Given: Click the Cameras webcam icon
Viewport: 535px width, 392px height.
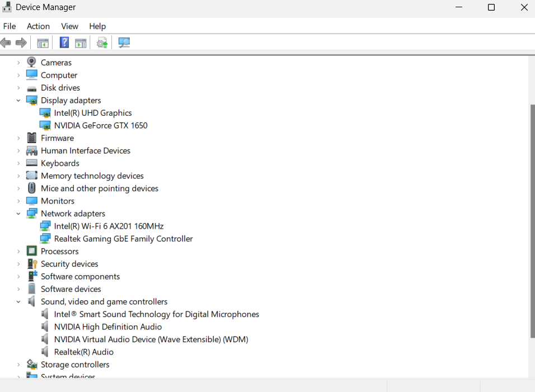Looking at the screenshot, I should pos(31,62).
